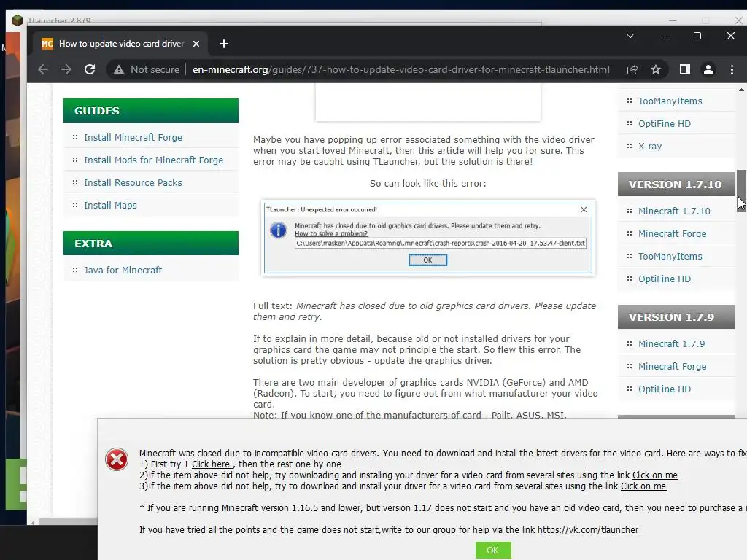The height and width of the screenshot is (560, 747).
Task: Select paragraph text 'So can look like this error:'
Action: [427, 183]
